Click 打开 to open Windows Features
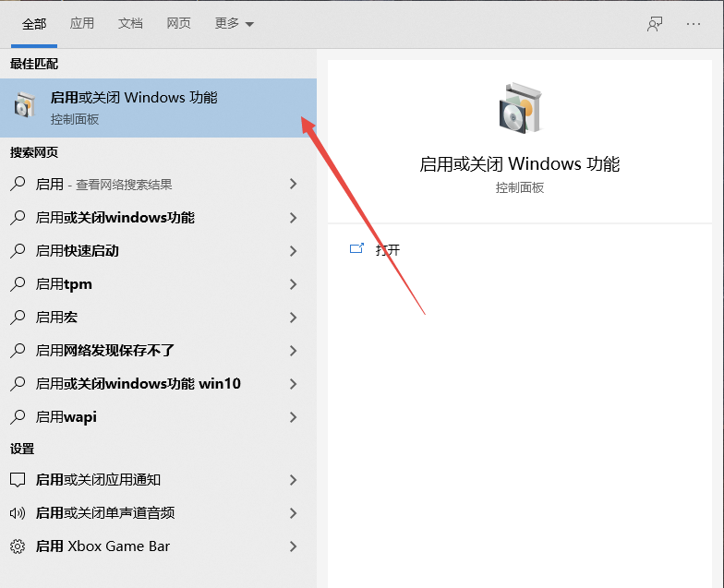The width and height of the screenshot is (724, 588). click(388, 250)
